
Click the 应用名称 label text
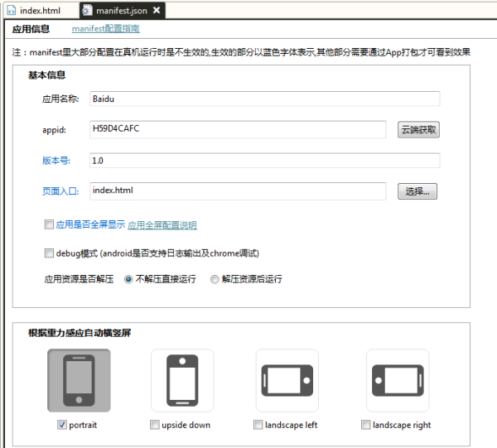point(60,99)
